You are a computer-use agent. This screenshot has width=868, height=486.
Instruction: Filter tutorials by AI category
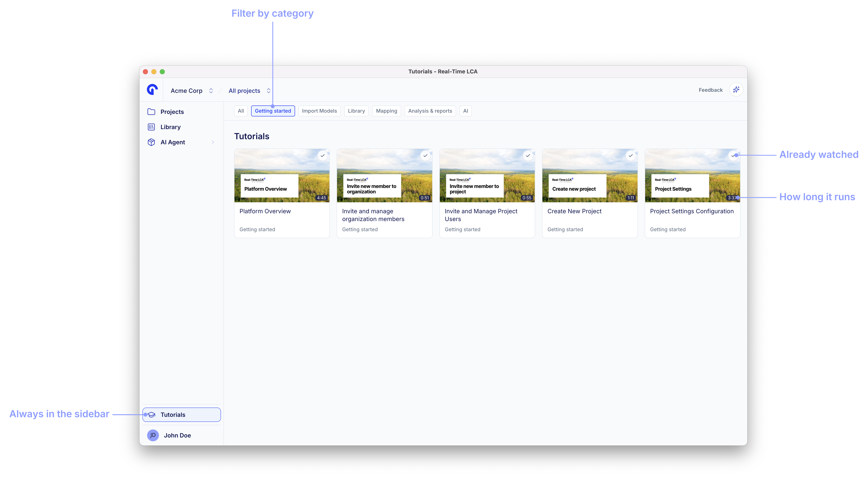click(465, 111)
